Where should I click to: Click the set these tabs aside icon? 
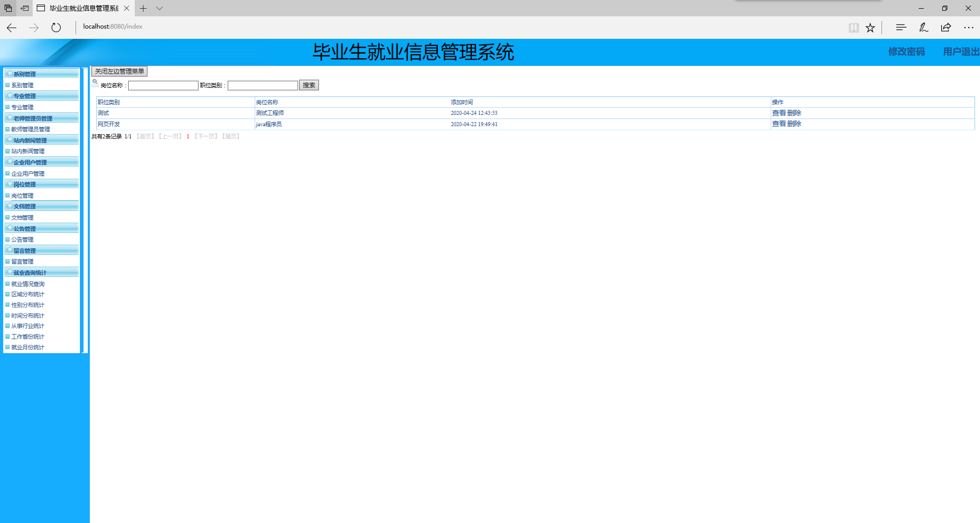(24, 8)
